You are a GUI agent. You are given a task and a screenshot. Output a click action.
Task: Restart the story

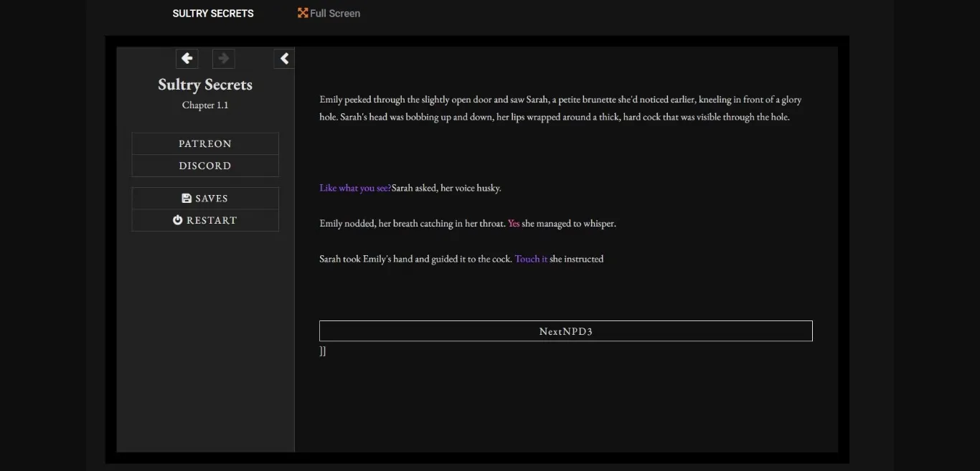click(x=204, y=219)
